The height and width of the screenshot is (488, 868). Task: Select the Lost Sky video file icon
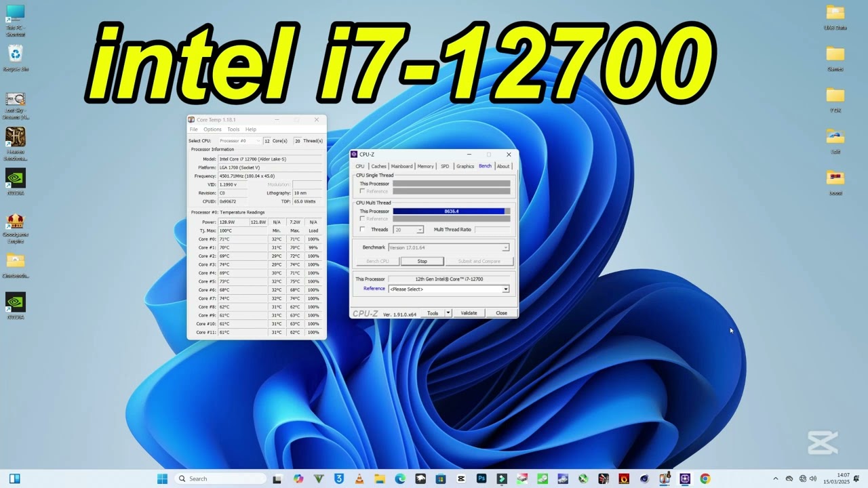pyautogui.click(x=15, y=106)
